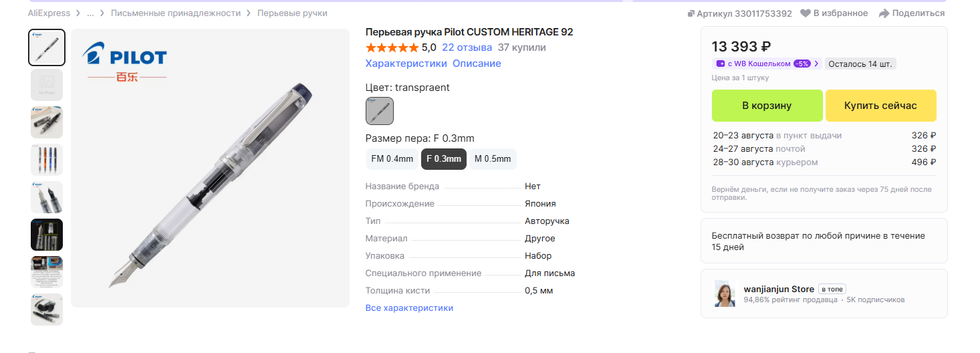
Task: Click the Артикул 33011753392 text
Action: click(x=745, y=13)
